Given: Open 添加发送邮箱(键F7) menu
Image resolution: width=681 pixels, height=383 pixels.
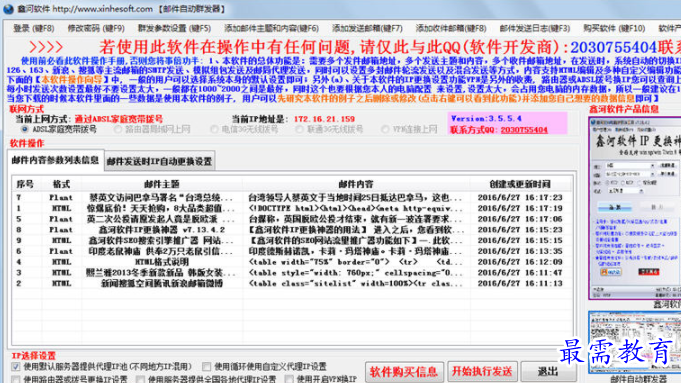Looking at the screenshot, I should click(x=367, y=29).
